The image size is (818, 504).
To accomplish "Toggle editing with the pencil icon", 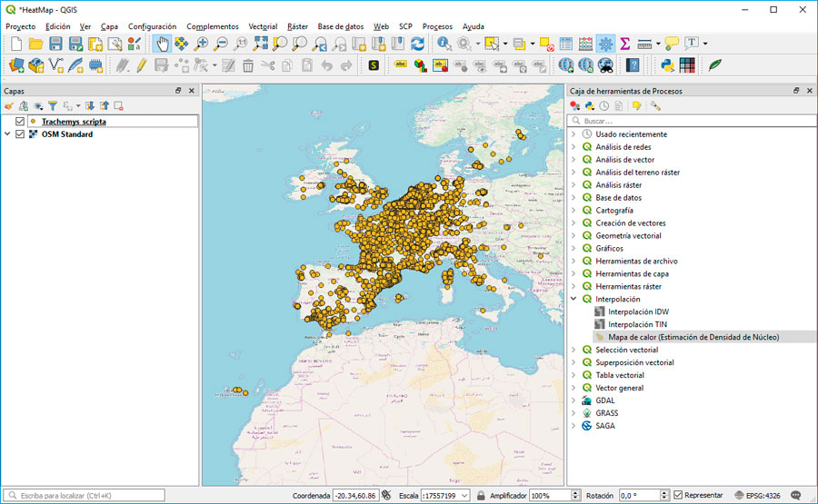I will coord(142,65).
